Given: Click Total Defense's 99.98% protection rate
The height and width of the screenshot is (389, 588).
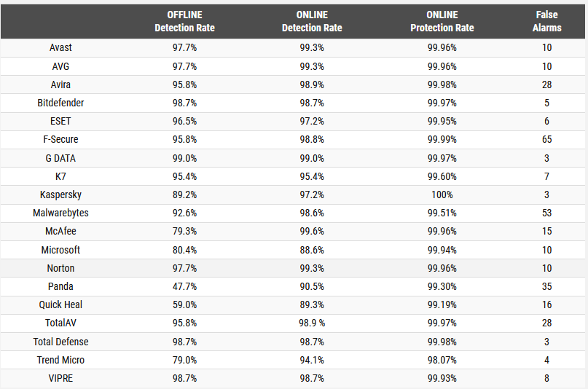Looking at the screenshot, I should pos(442,342).
